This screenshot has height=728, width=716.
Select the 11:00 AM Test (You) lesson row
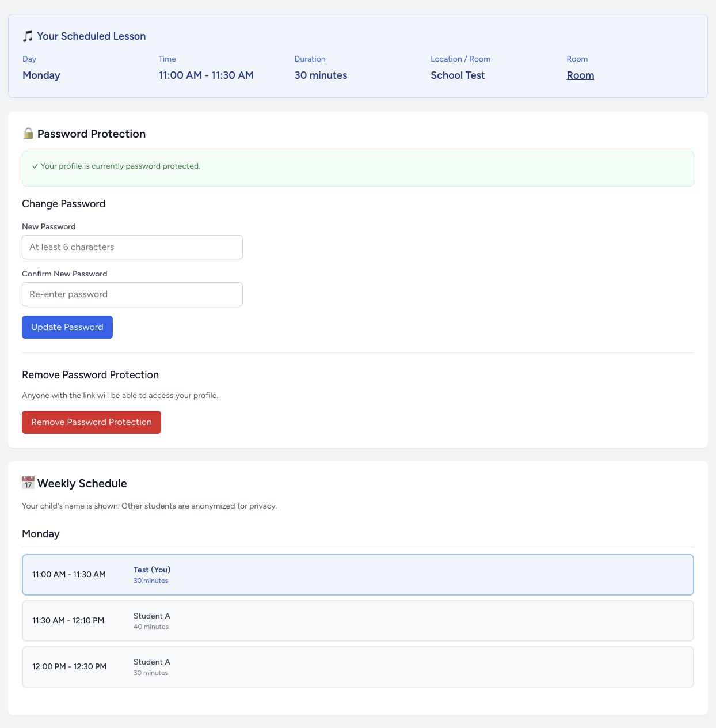357,575
